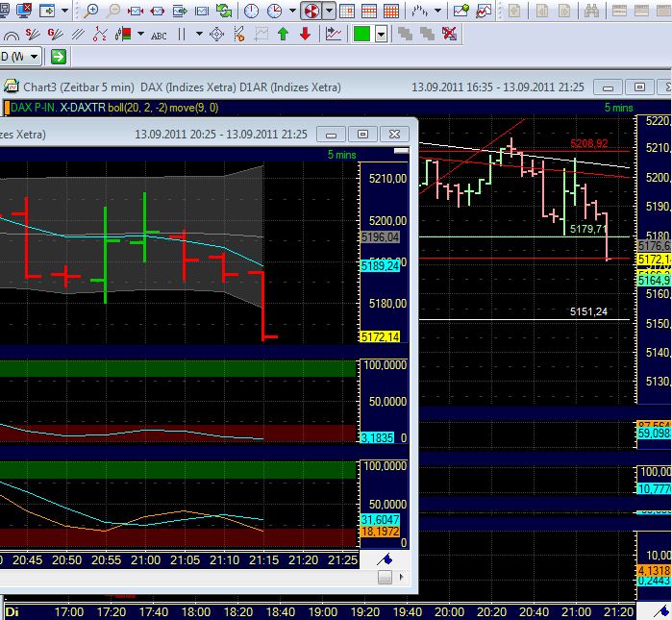Click the green color swatch
The height and width of the screenshot is (620, 672).
click(361, 34)
